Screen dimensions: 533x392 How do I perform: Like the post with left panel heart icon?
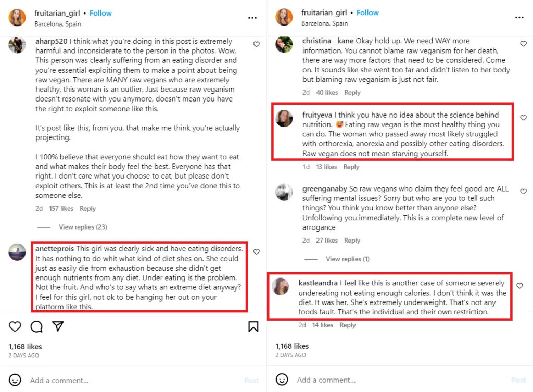coord(15,326)
